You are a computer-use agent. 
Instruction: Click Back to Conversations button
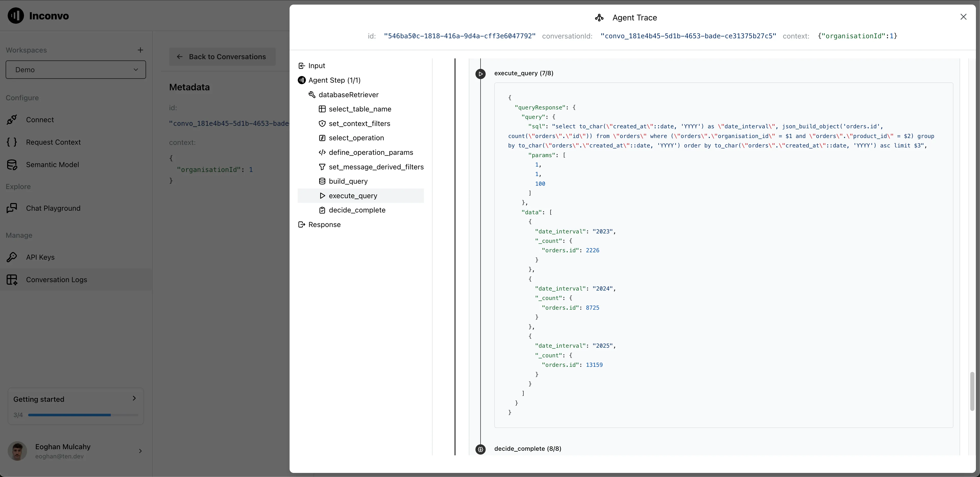(x=222, y=57)
